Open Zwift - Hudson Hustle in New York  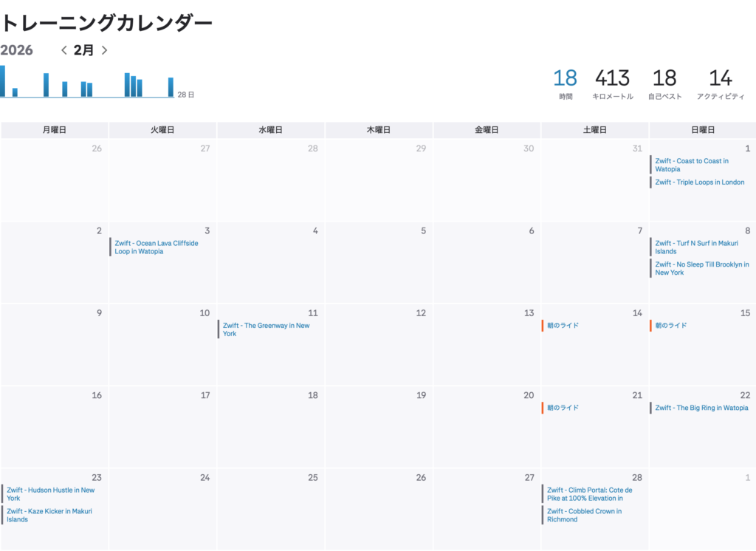pos(50,493)
